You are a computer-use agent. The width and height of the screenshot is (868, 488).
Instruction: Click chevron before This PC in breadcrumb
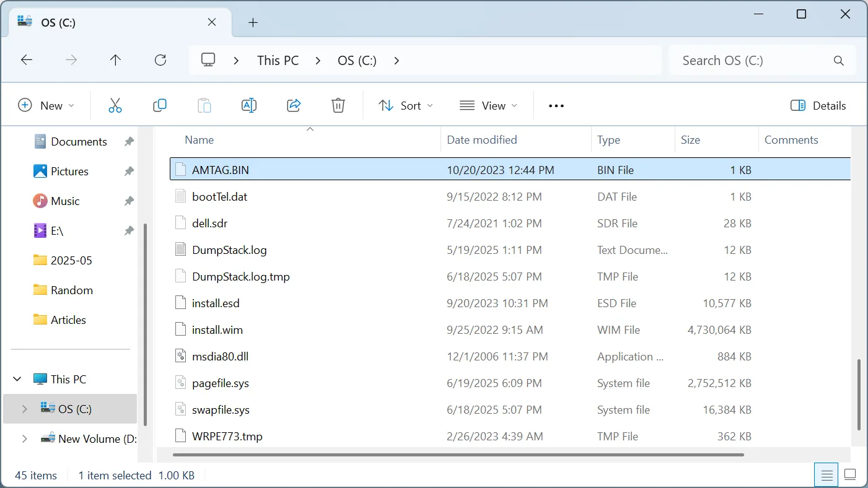237,61
